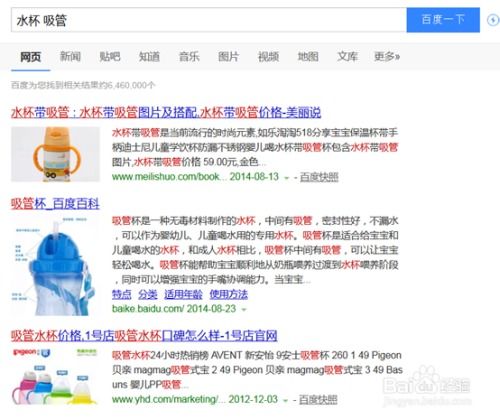The image size is (500, 419).
Task: Expand dropdown arrow after baike.baidu.com date
Action: [x=244, y=309]
